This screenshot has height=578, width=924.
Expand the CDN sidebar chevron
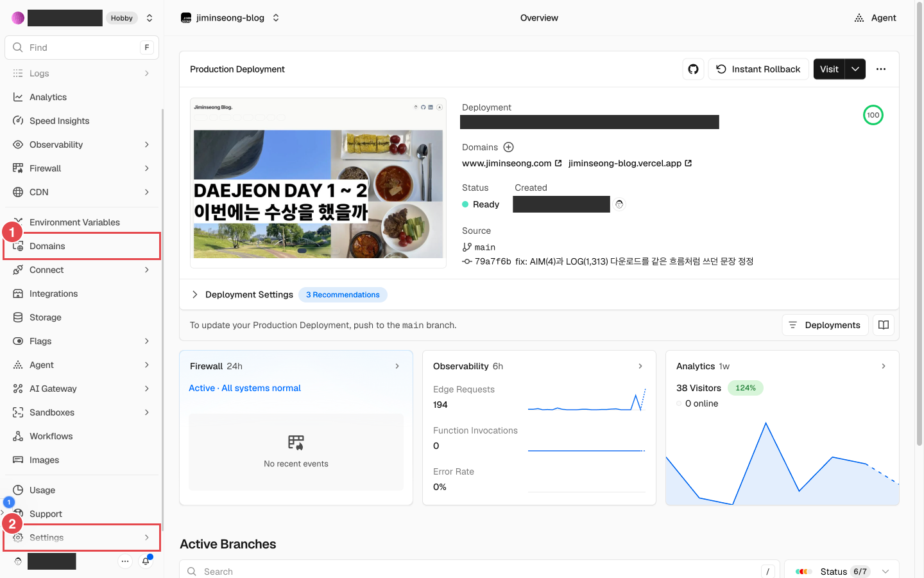tap(147, 192)
